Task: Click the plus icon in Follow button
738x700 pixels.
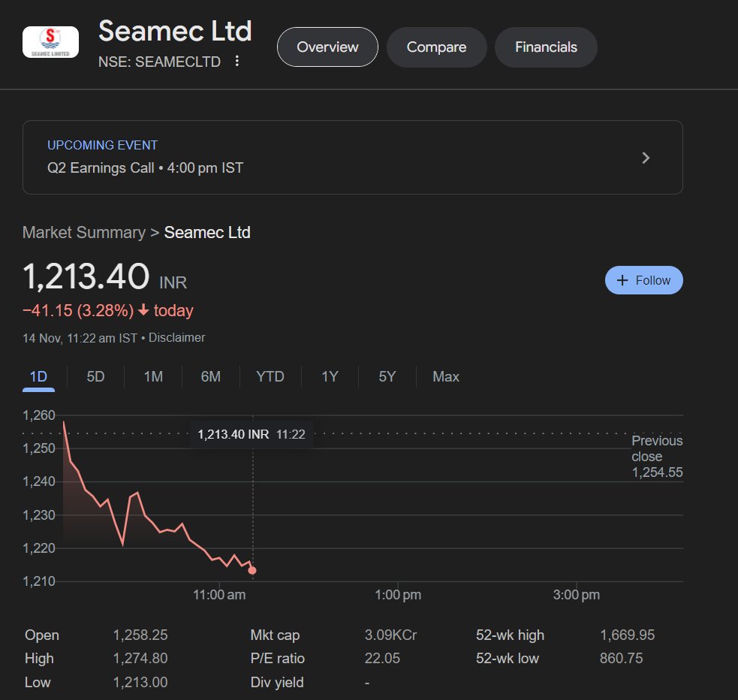Action: click(x=622, y=280)
